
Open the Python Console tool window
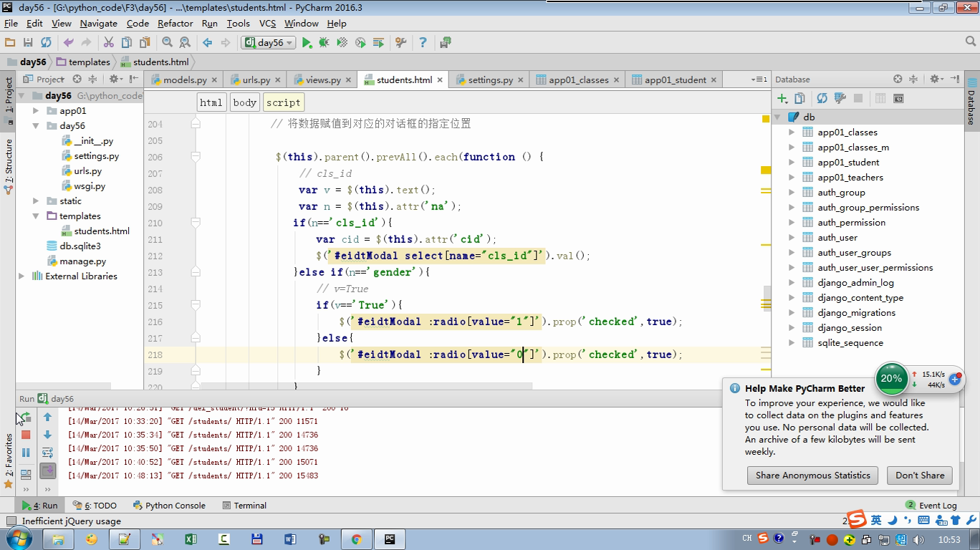click(x=169, y=506)
